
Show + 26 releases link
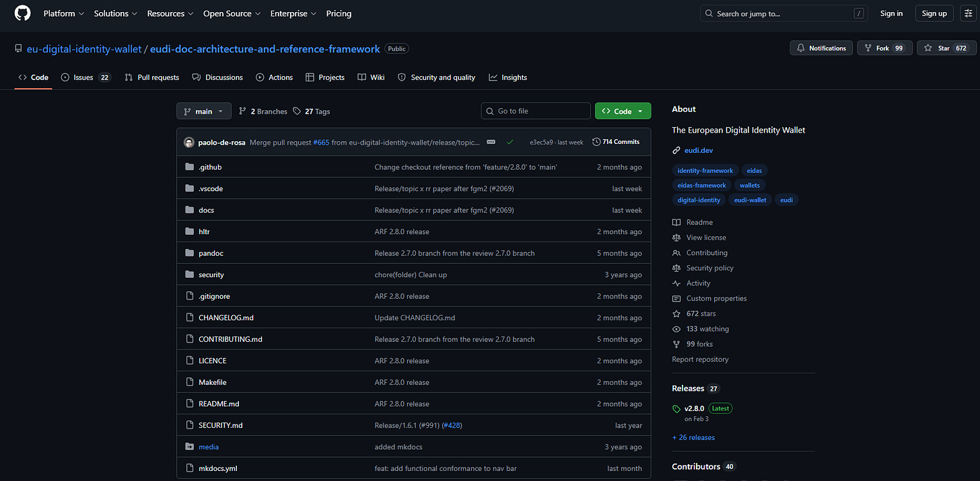click(693, 437)
